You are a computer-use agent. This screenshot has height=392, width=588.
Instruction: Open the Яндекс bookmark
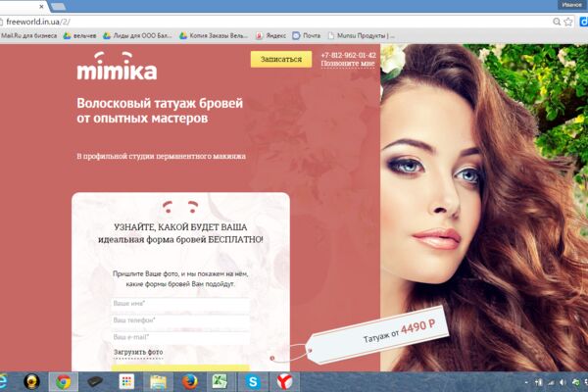(270, 35)
